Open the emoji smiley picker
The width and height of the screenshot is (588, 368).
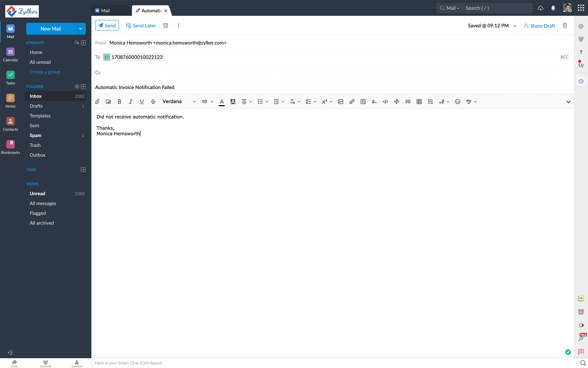pos(457,102)
